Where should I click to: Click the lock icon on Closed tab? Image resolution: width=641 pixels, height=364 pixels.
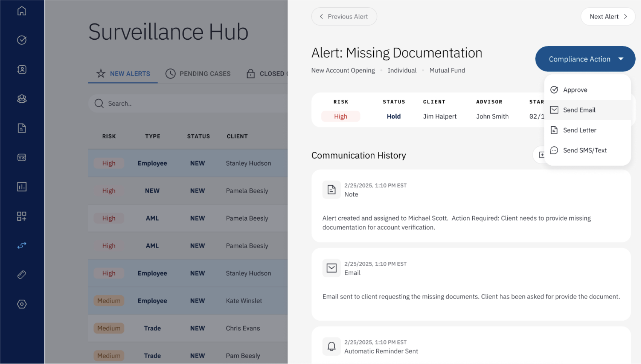[x=251, y=74]
